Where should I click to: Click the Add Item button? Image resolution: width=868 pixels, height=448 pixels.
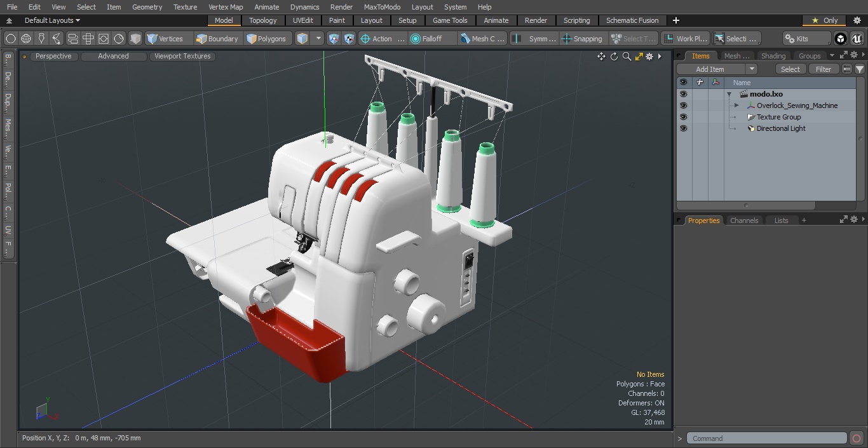pyautogui.click(x=710, y=69)
